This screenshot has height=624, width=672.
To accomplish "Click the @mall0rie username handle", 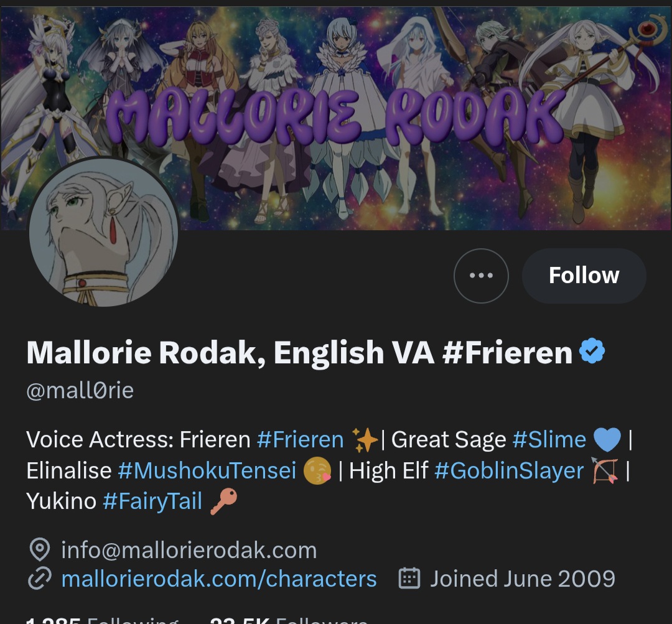I will tap(80, 391).
